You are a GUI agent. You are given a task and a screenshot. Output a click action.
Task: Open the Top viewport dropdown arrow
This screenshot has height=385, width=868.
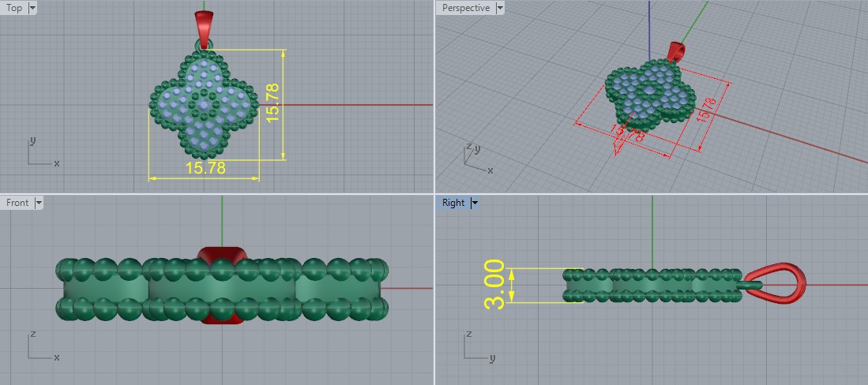pyautogui.click(x=32, y=8)
